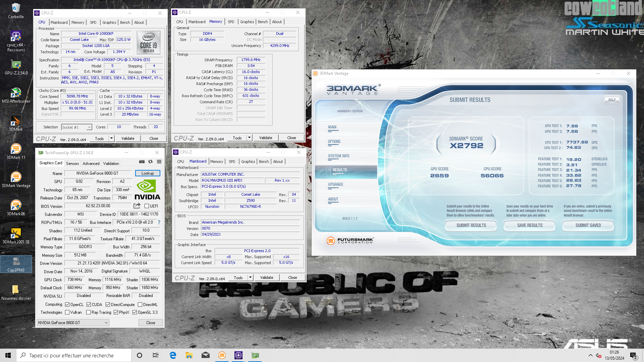This screenshot has height=362, width=644.
Task: Toggle the OpenGL 3.3 checkbox
Action: [x=135, y=312]
